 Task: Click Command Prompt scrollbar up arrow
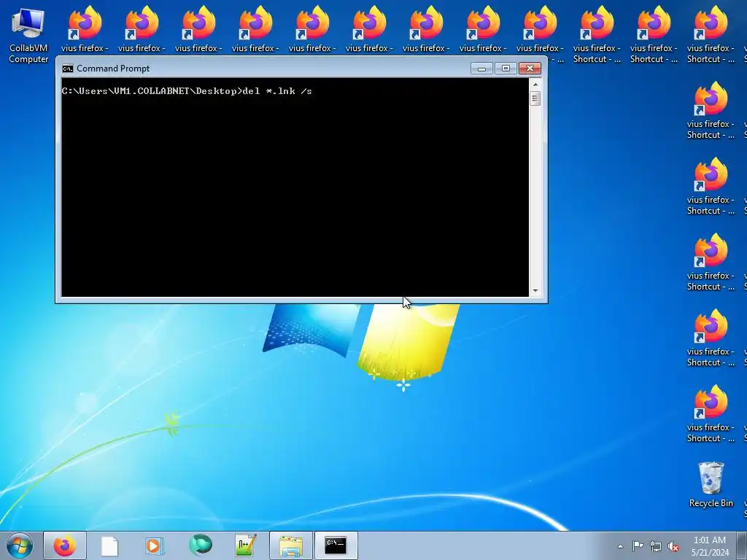point(535,85)
